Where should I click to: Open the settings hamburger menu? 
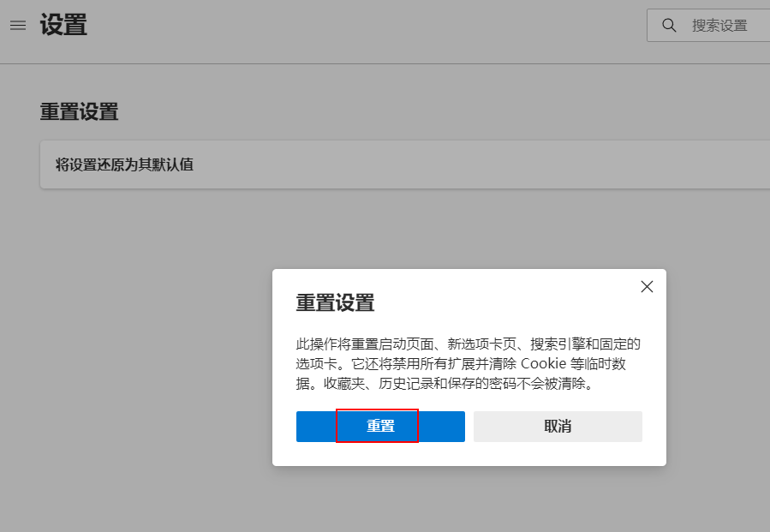click(x=18, y=26)
